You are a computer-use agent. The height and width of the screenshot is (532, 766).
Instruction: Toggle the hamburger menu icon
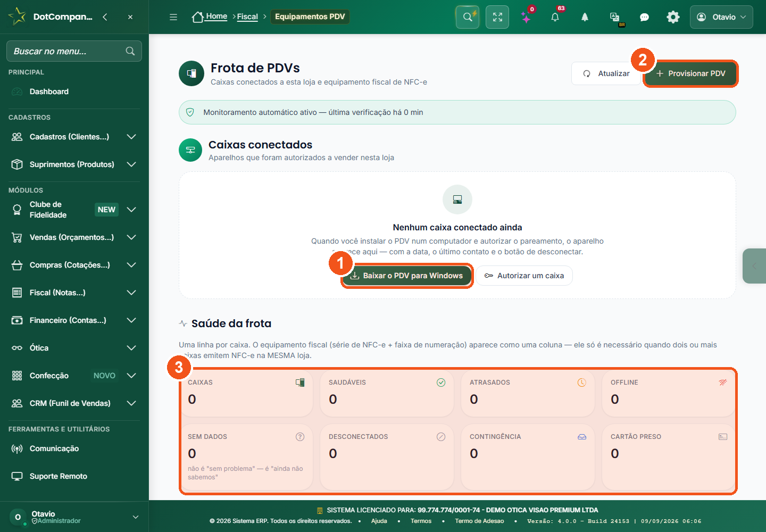(173, 17)
